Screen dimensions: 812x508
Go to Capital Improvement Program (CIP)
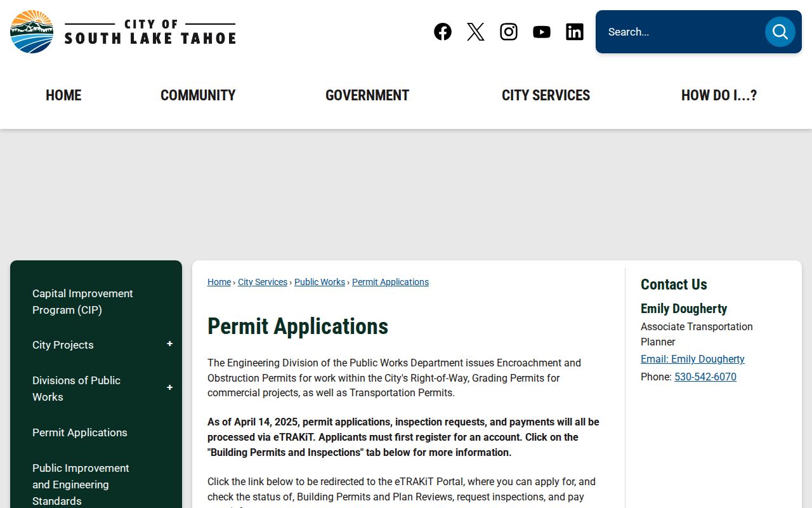tap(82, 302)
